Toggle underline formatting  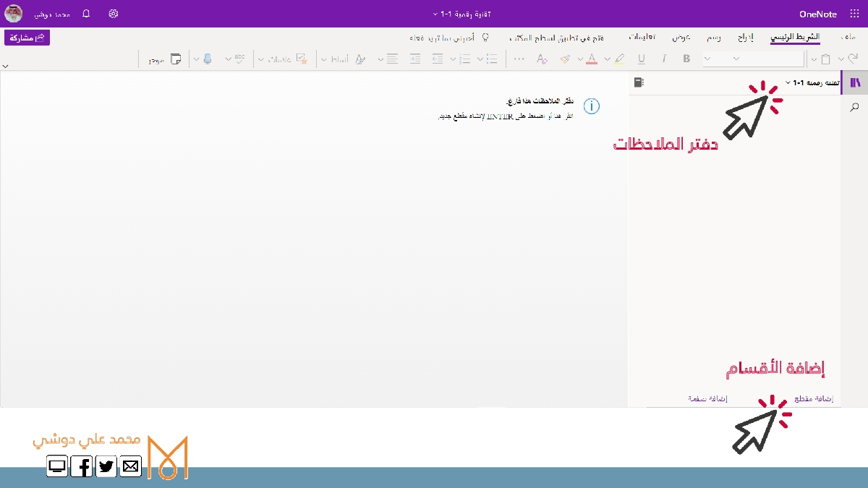pos(641,59)
